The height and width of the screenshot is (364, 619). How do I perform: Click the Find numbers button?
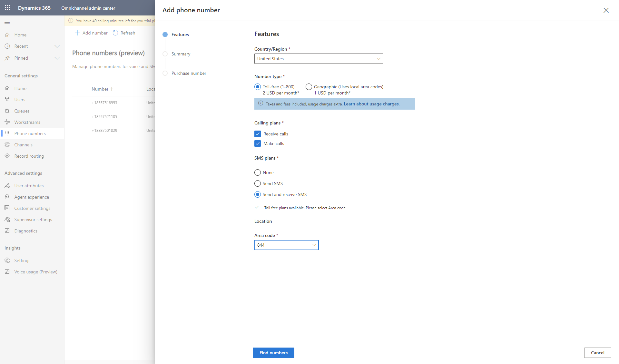point(273,352)
